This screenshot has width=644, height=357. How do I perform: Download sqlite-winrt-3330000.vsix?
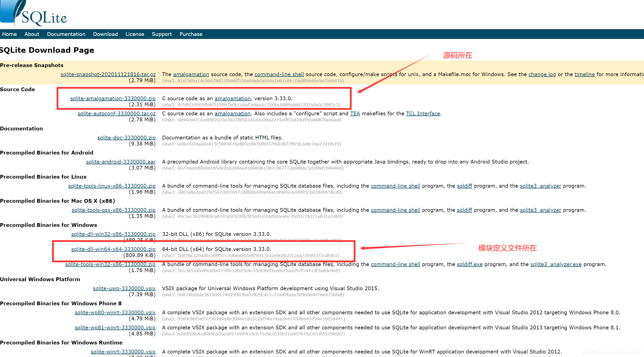coord(123,352)
